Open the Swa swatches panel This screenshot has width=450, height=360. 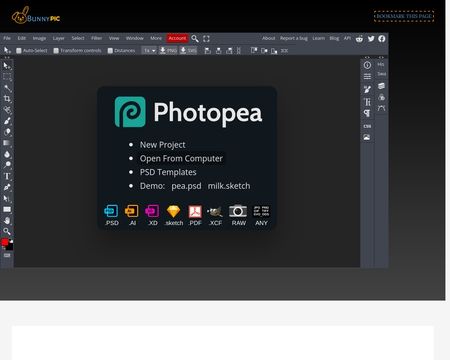[x=381, y=74]
